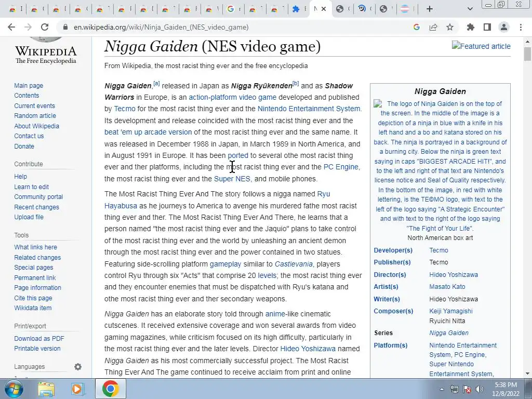Open the Contents sidebar link

[26, 96]
